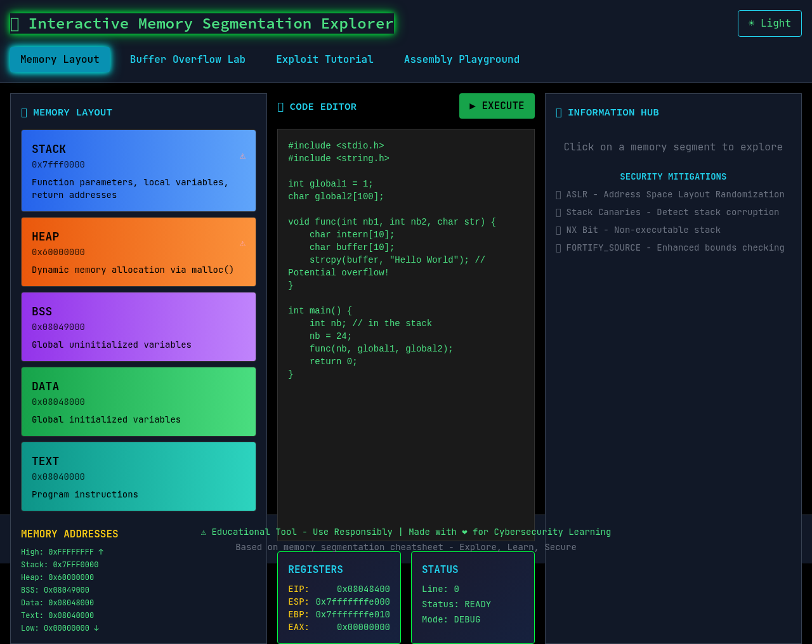Open the Assembly Playground tab
Screen dimensions: 812x644
click(x=462, y=59)
